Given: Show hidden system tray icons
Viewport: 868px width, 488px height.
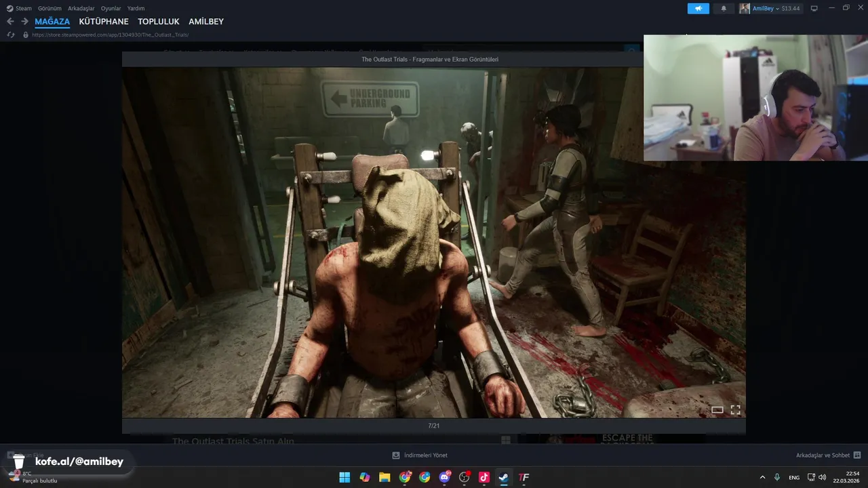Looking at the screenshot, I should 762,477.
